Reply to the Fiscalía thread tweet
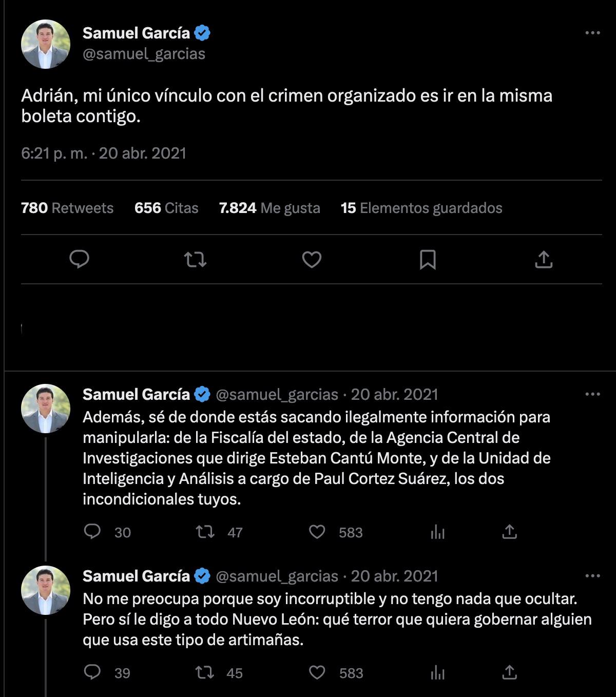The width and height of the screenshot is (616, 697). 92,532
